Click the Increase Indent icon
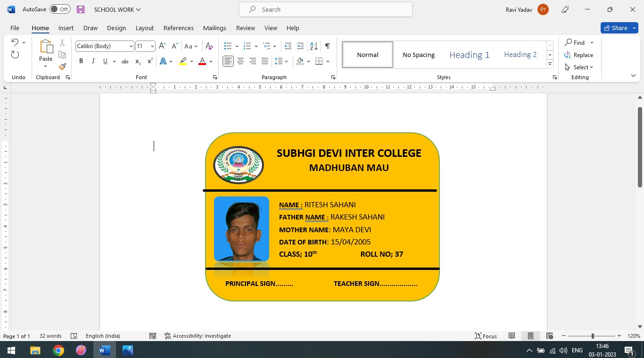644x358 pixels. (x=300, y=46)
